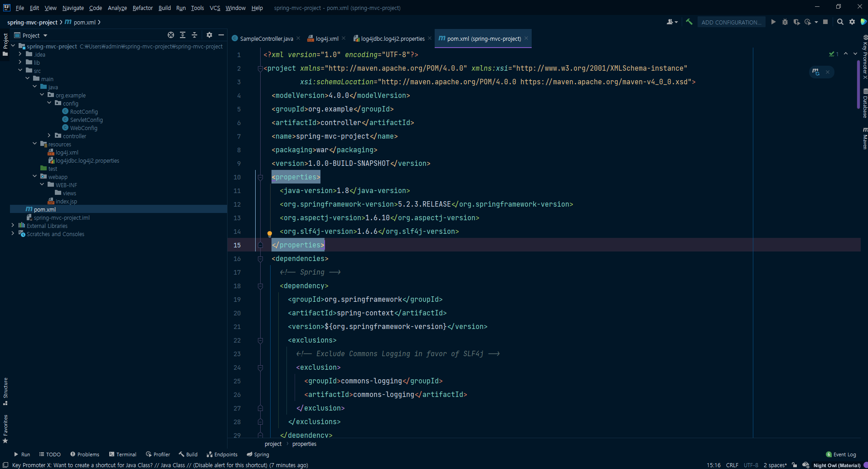The image size is (868, 469).
Task: Collapse the resources folder
Action: coord(35,144)
